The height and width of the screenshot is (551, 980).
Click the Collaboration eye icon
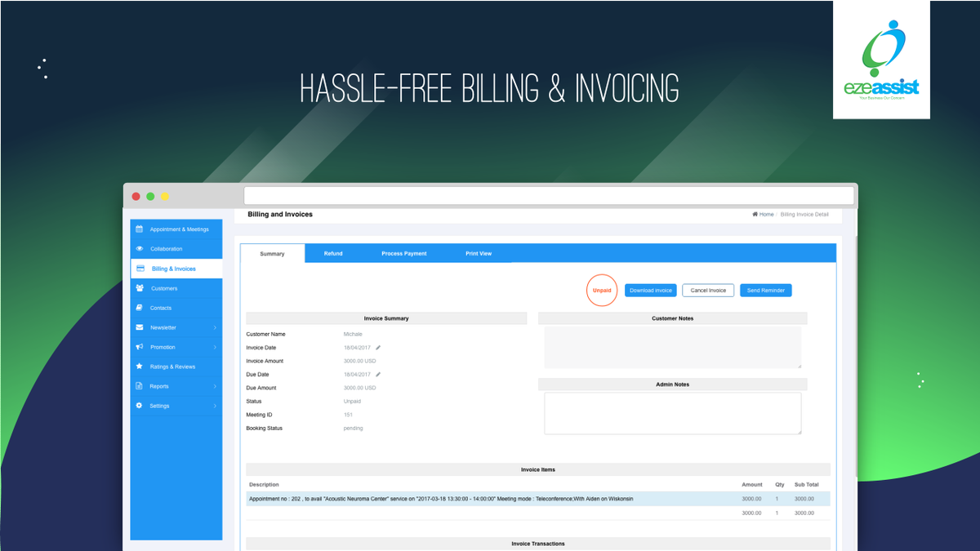click(140, 249)
